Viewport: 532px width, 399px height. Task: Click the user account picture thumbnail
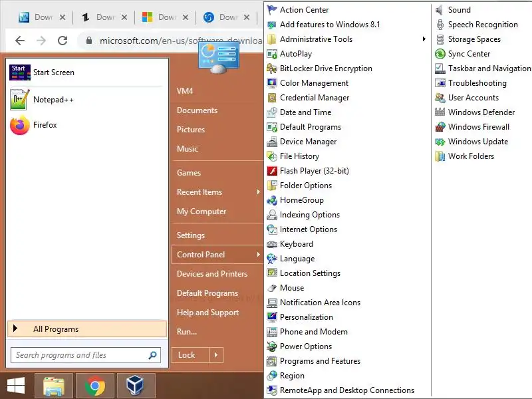[x=219, y=57]
